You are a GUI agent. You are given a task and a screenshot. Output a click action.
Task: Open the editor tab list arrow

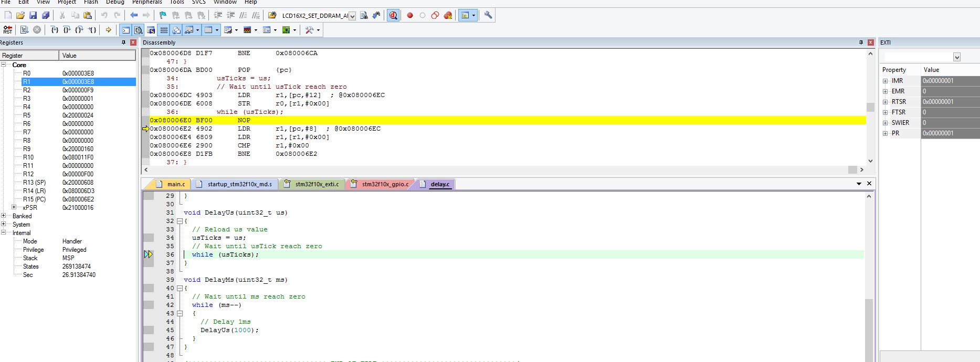click(859, 184)
